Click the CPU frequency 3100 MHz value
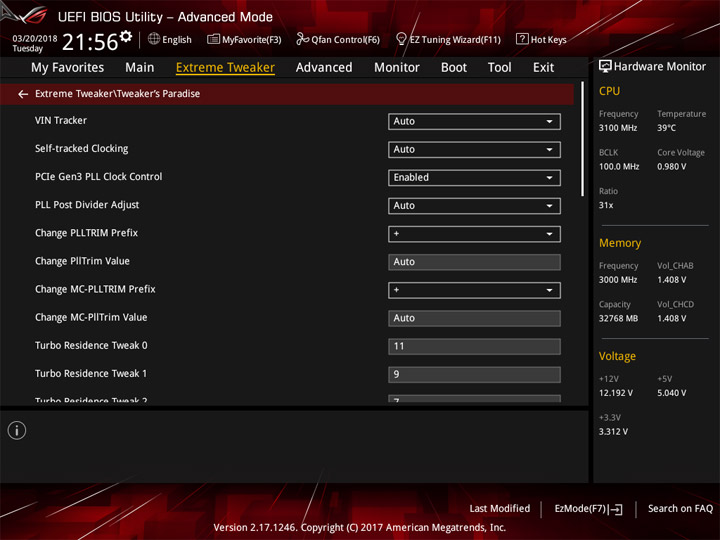Screen dimensions: 720x540 point(618,128)
